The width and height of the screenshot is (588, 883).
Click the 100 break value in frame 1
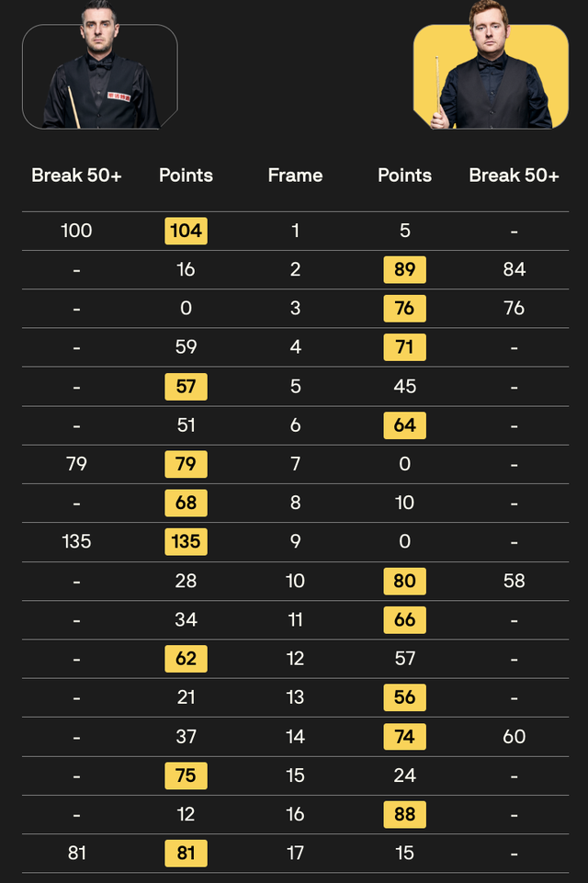coord(76,231)
